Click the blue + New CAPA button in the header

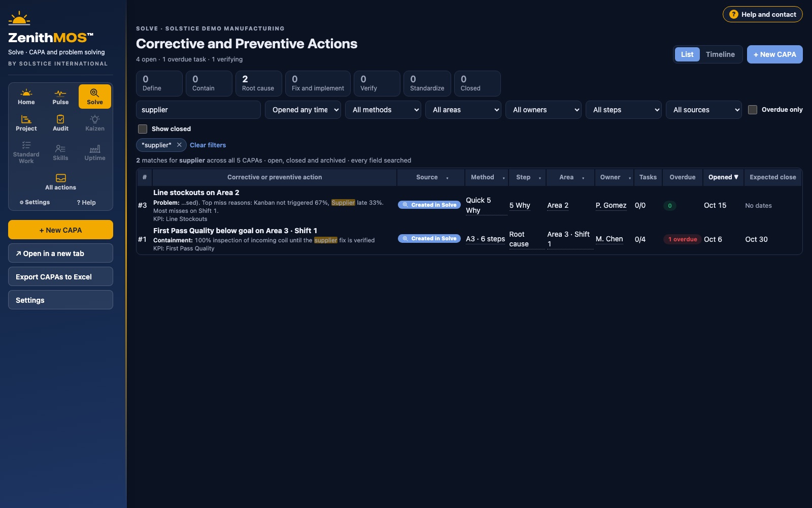[x=774, y=54]
